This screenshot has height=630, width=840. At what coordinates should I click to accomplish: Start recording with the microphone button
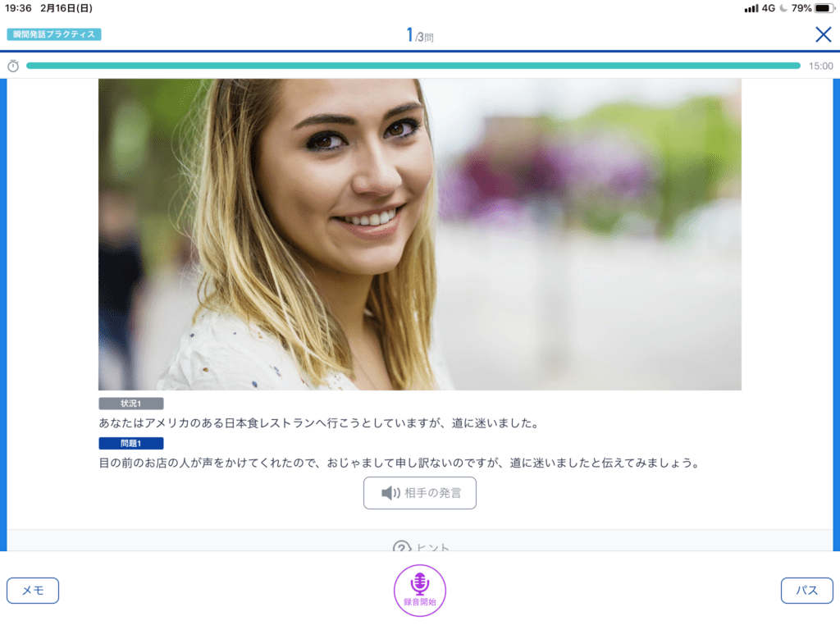coord(419,591)
